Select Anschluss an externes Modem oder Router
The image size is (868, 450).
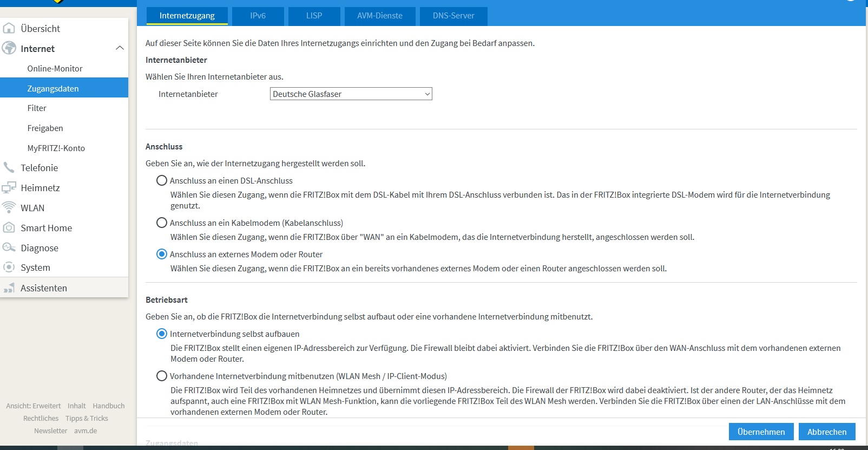click(x=161, y=254)
